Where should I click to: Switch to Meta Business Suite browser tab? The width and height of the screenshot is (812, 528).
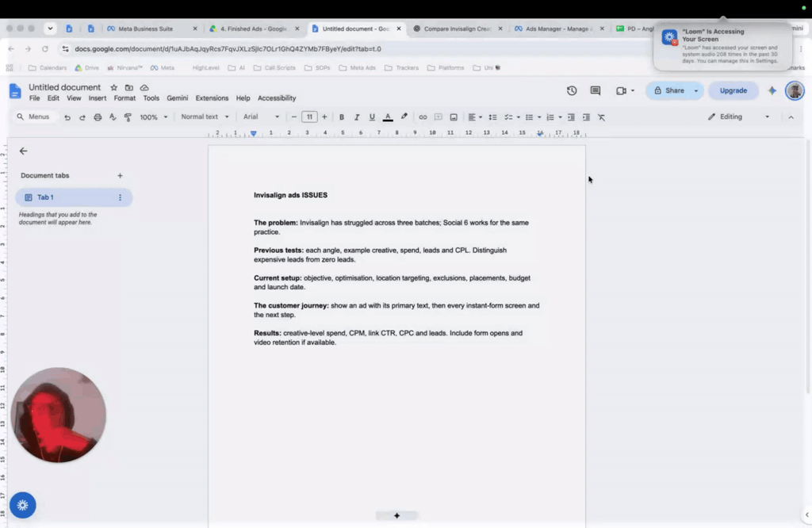pos(152,29)
